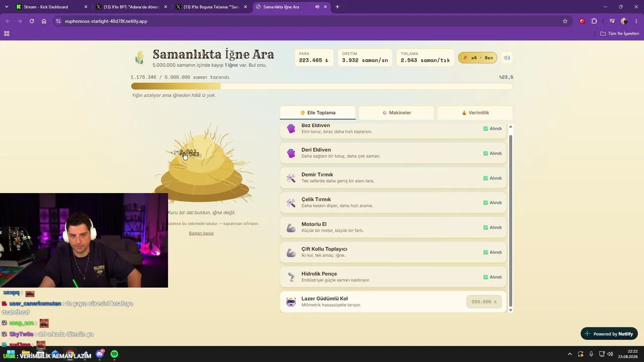Image resolution: width=644 pixels, height=362 pixels.
Task: Close the Stream - Kick Dashboard tab
Action: point(86,7)
